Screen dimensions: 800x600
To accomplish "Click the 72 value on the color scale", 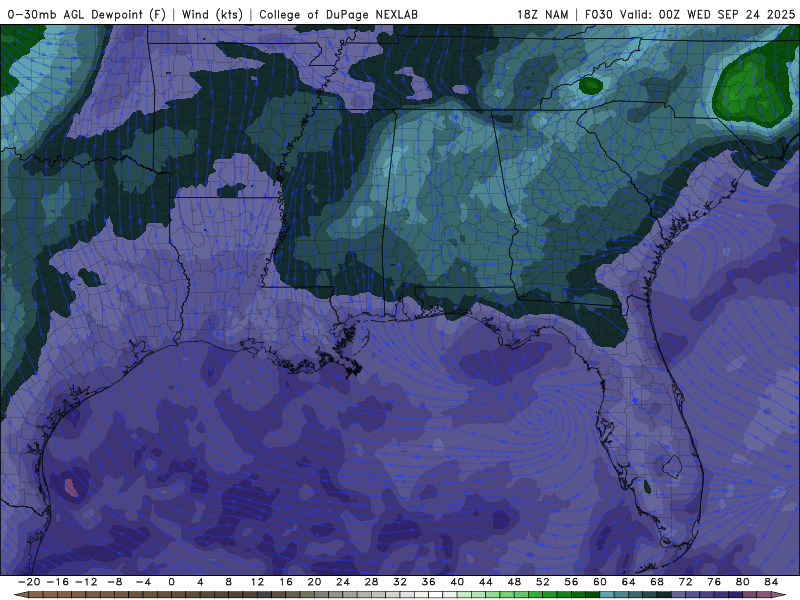I will (x=686, y=582).
